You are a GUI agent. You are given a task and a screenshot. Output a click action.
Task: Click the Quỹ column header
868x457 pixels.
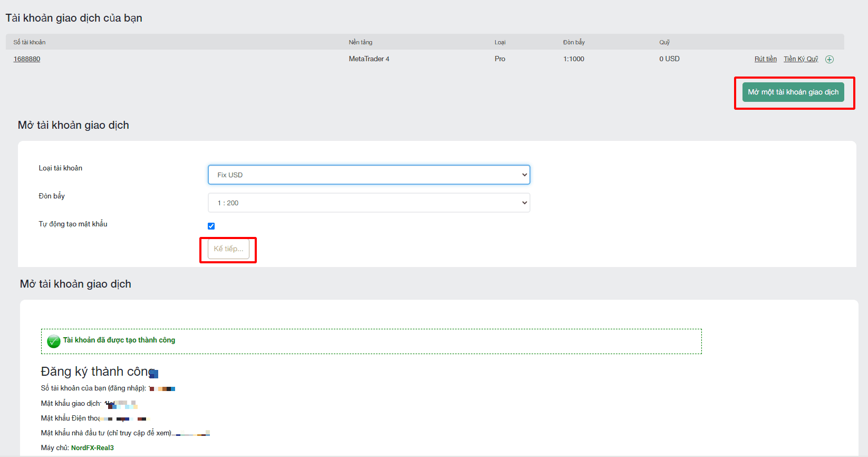click(x=664, y=42)
